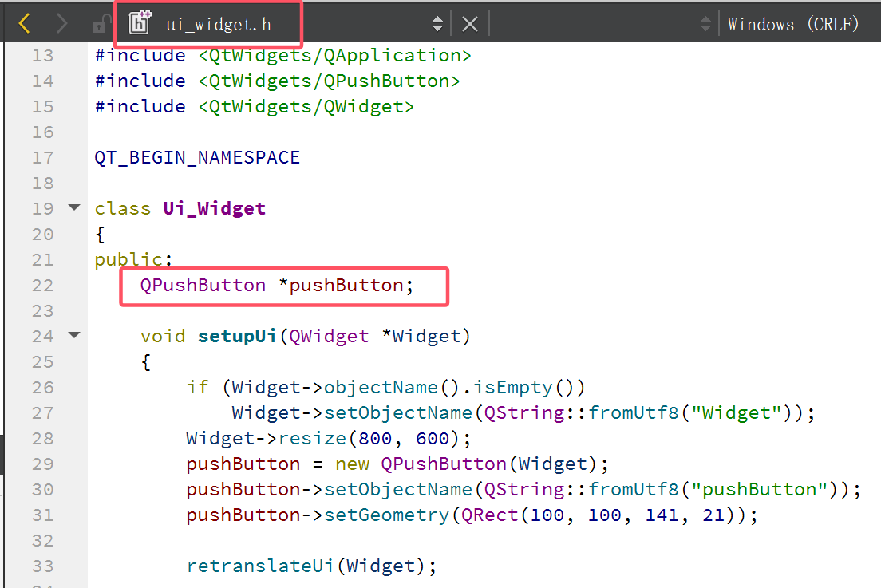The image size is (881, 588).
Task: Open the symbol selector arrows near Windows (CRLF)
Action: 705,24
